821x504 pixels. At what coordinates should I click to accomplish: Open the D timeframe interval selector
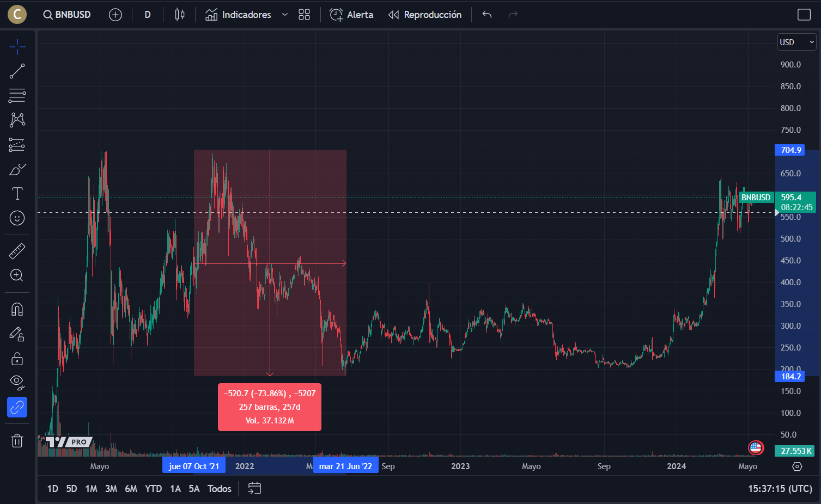pos(148,15)
